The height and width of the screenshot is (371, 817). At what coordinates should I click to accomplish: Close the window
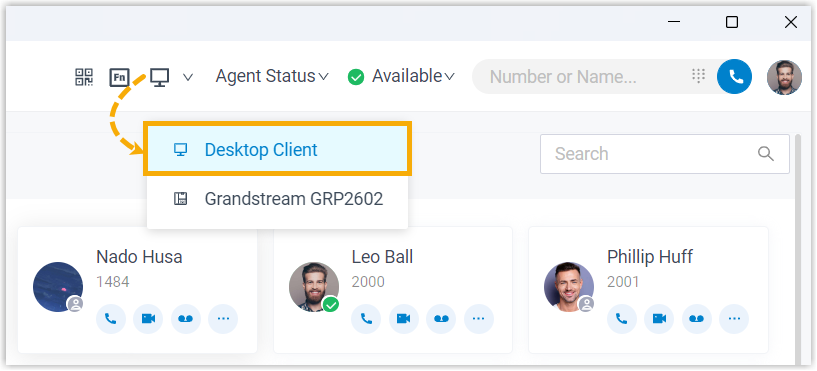[791, 22]
